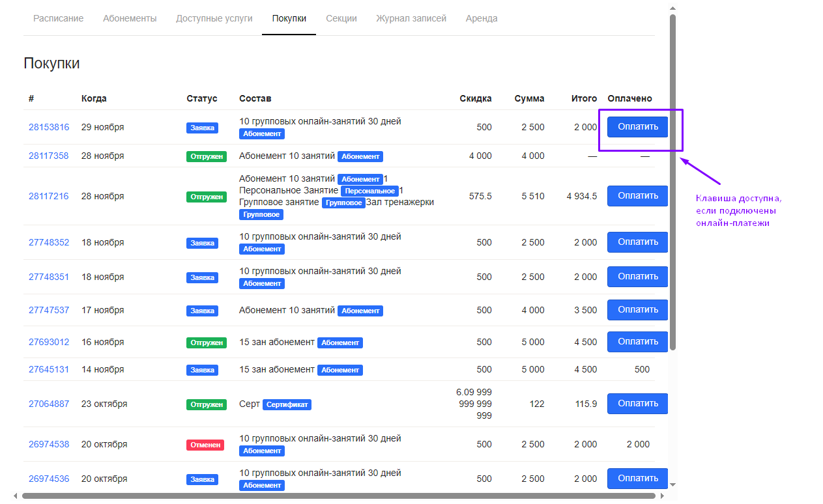Screen dimensions: 823x504
Task: Open the Журнал записей tab
Action: click(x=411, y=18)
